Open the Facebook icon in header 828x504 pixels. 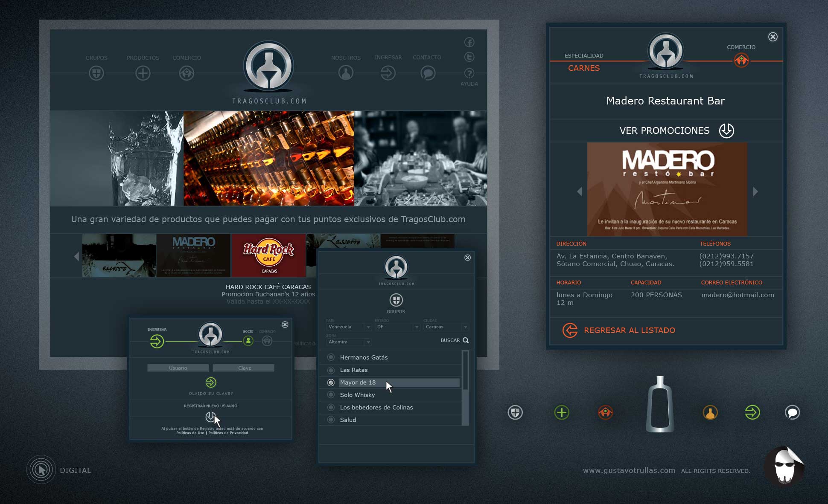[x=469, y=42]
